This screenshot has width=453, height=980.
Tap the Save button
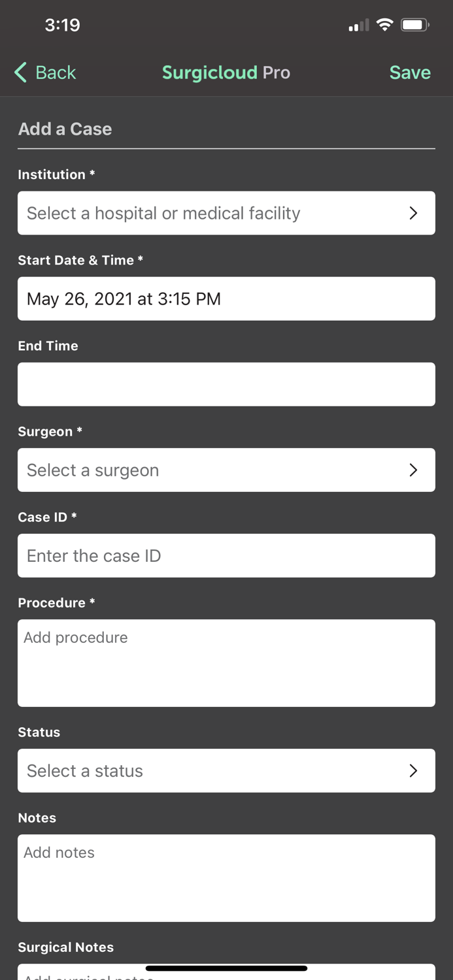(410, 73)
